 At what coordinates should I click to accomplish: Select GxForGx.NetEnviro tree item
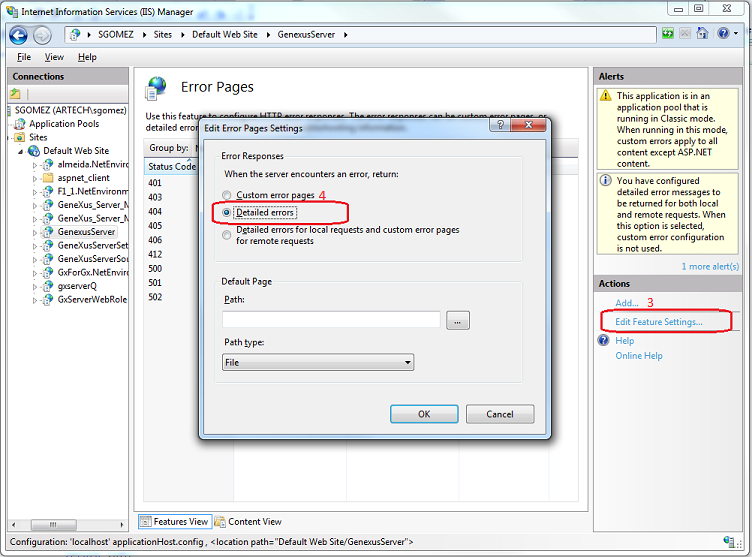click(x=93, y=273)
